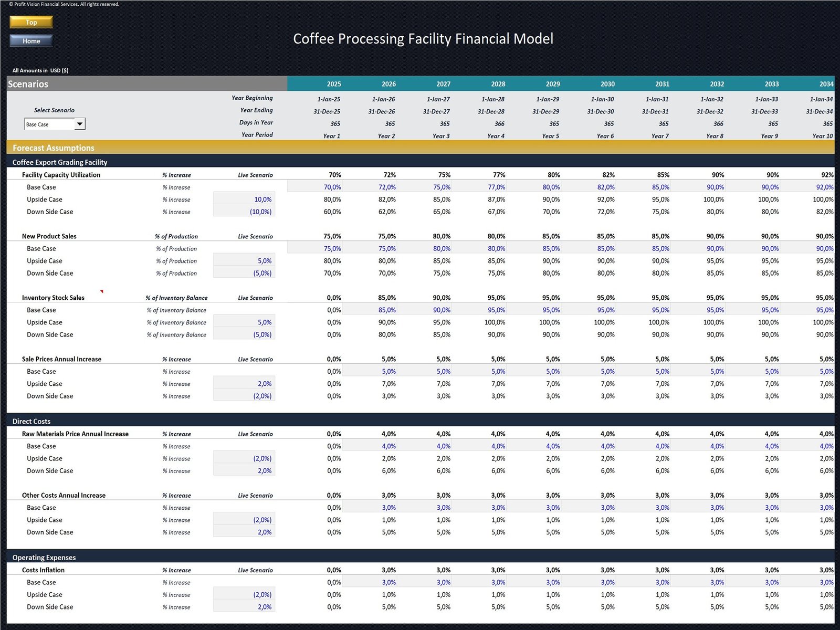The image size is (840, 630).
Task: Select Base Case in the scenario combo box
Action: coord(47,124)
